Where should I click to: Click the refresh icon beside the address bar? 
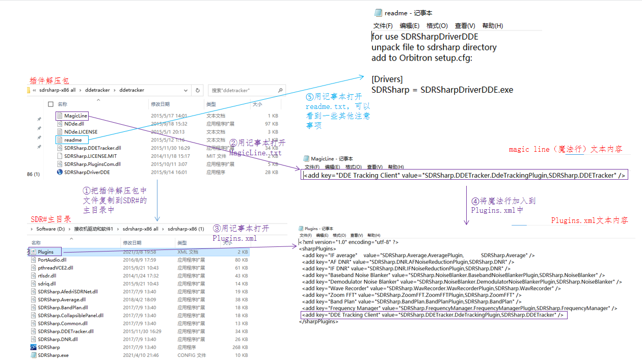[198, 90]
